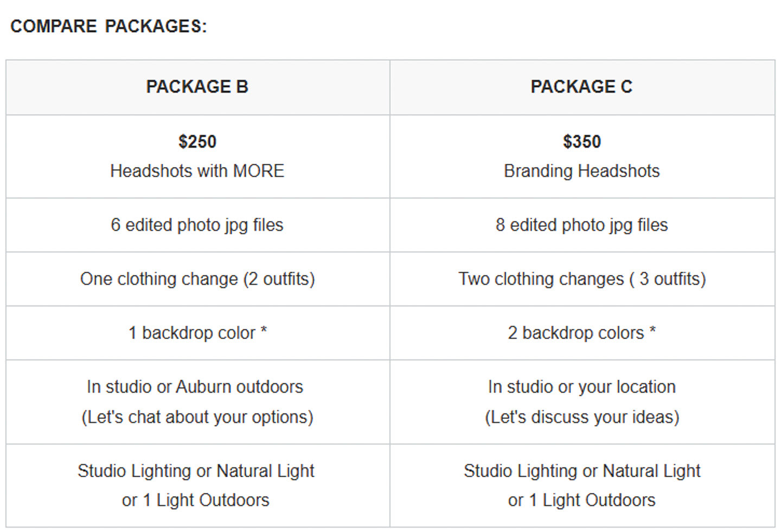
Task: Click Package C's Studio Lighting or Natural Light
Action: 581,471
